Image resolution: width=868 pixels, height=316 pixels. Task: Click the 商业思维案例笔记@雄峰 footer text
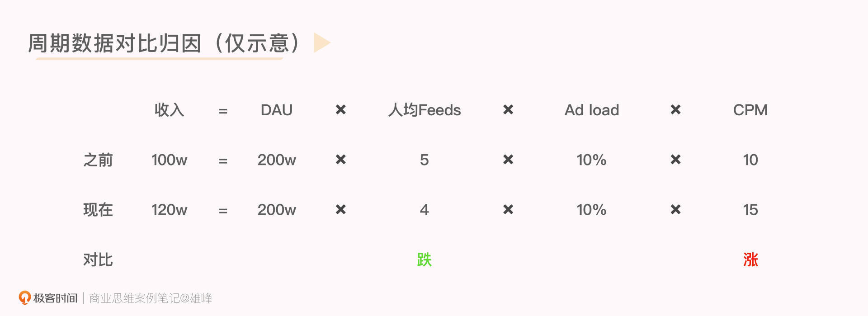(x=151, y=298)
